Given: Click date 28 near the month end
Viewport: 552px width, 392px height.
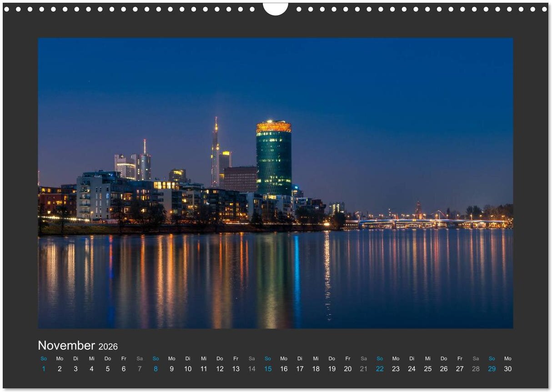Looking at the screenshot, I should pos(476,369).
